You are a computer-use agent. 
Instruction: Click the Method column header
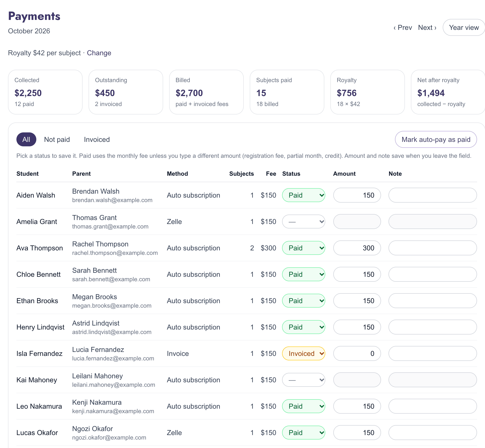(x=177, y=174)
